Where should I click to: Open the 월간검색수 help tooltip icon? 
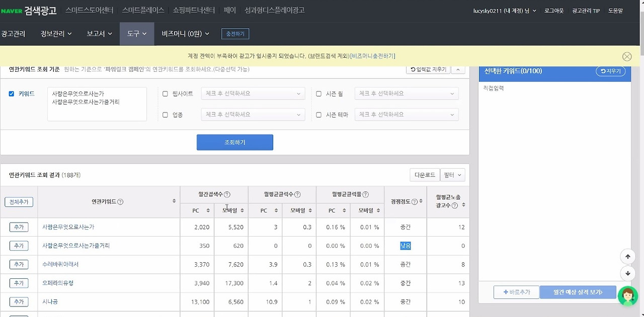(x=227, y=194)
